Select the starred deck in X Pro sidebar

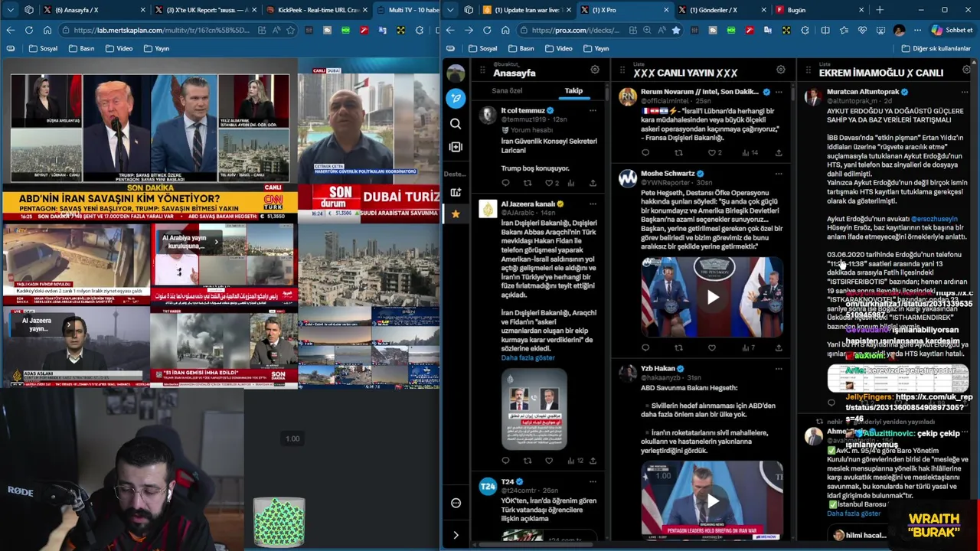click(x=456, y=214)
